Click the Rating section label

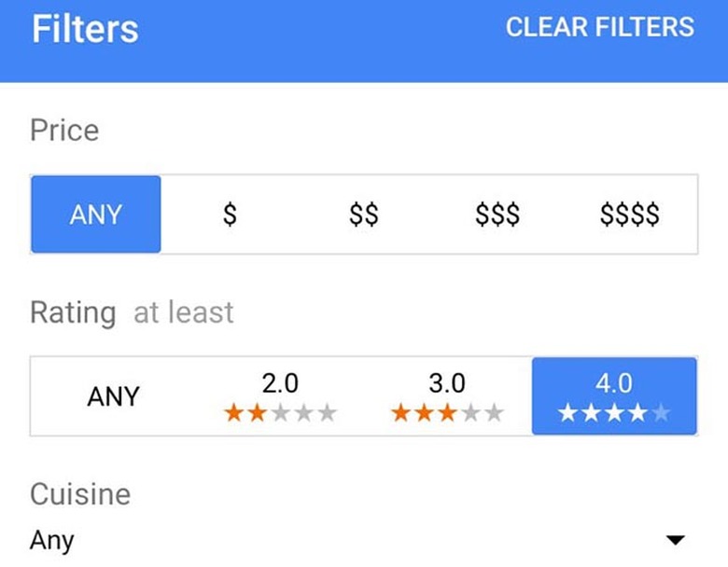(73, 312)
